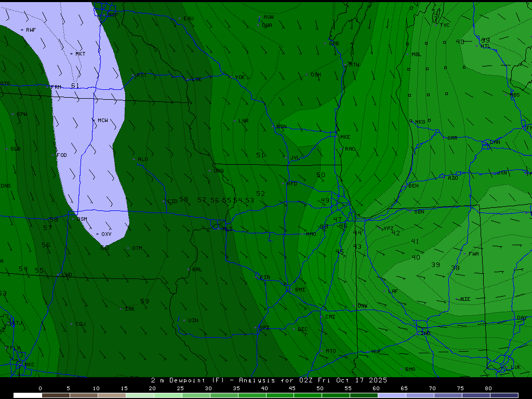532x399 pixels.
Task: Click the 'Fri Oct 17 2025' date text
Action: [353, 380]
